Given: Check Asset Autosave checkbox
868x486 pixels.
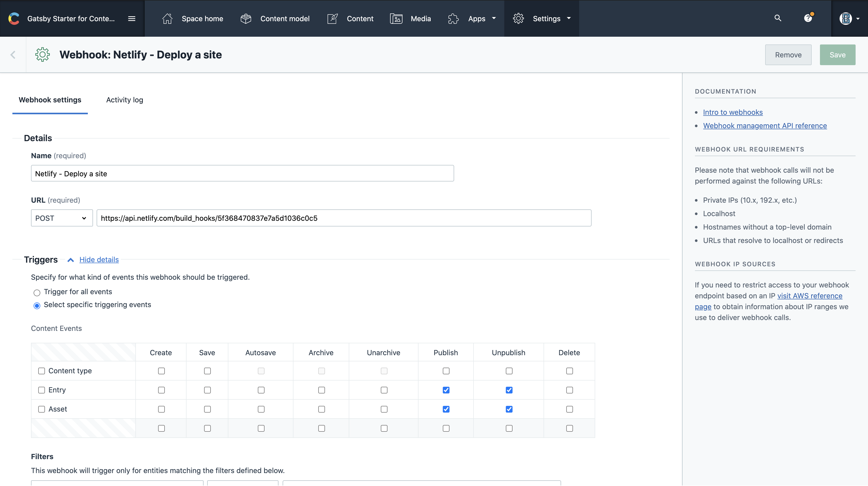Looking at the screenshot, I should click(x=261, y=409).
